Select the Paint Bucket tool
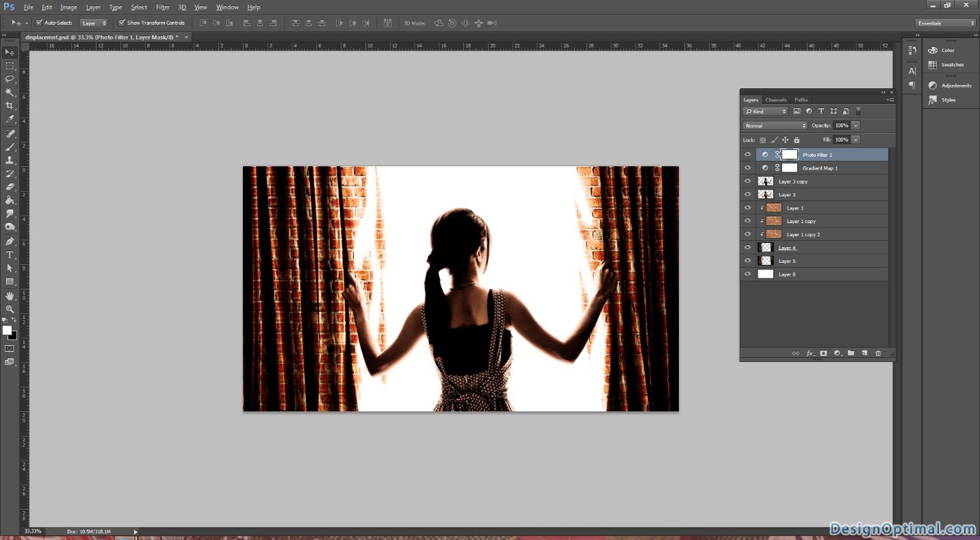This screenshot has width=980, height=540. pyautogui.click(x=10, y=200)
